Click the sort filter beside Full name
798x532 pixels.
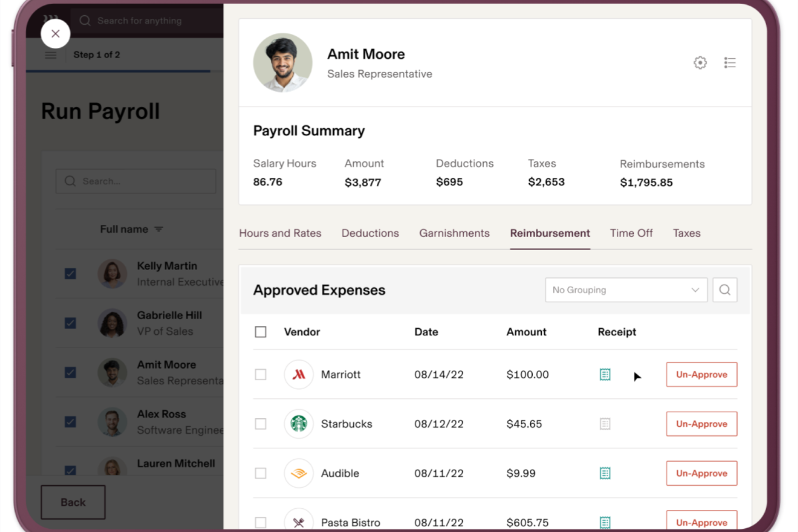point(159,229)
